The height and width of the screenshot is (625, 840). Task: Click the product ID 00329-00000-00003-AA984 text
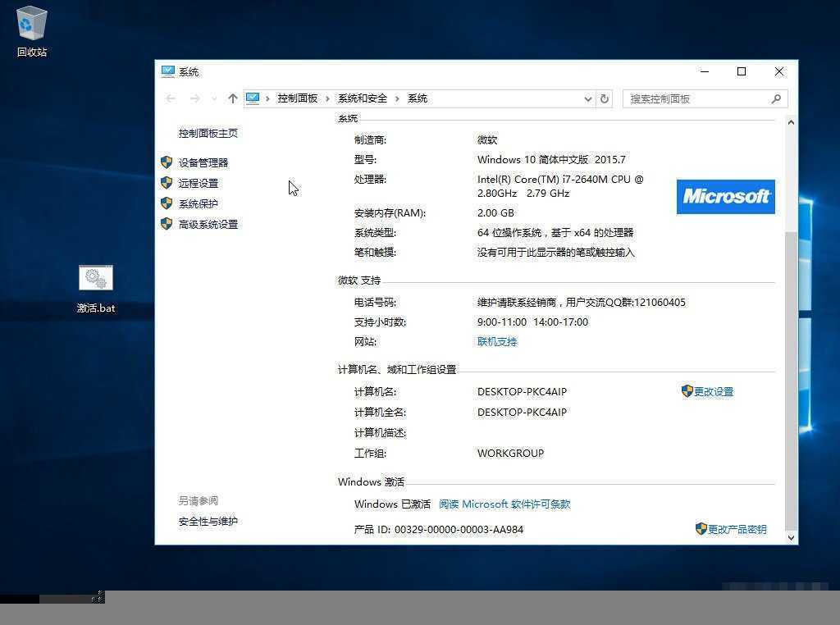pyautogui.click(x=459, y=529)
